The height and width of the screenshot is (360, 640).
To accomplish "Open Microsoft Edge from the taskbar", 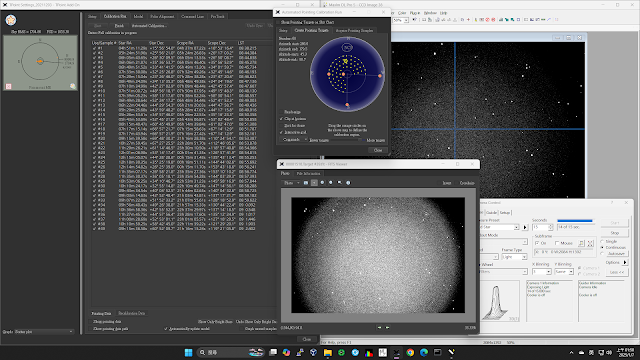I will pyautogui.click(x=424, y=352).
